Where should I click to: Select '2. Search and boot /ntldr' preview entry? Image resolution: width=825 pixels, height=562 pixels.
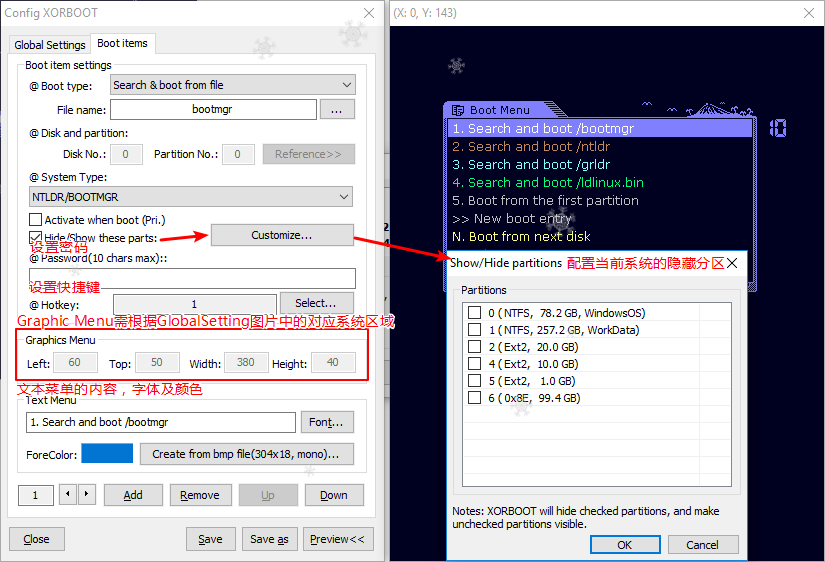pos(600,146)
